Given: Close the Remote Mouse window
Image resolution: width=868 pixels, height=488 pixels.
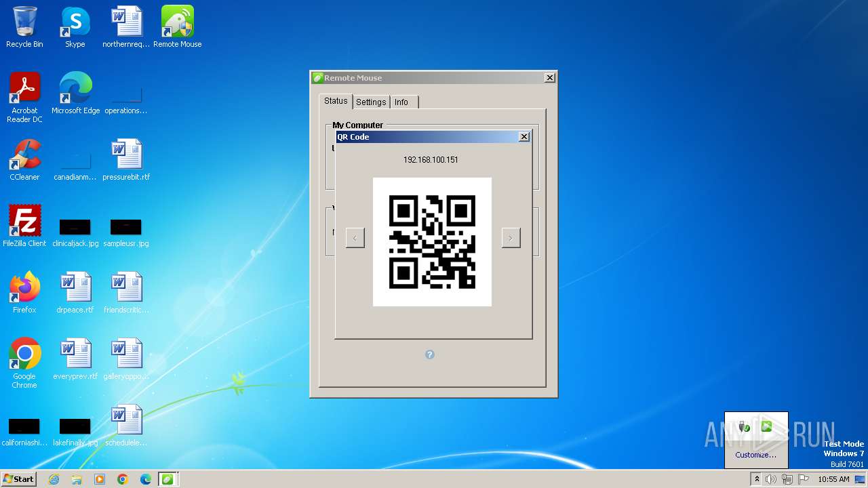Looking at the screenshot, I should pos(549,78).
